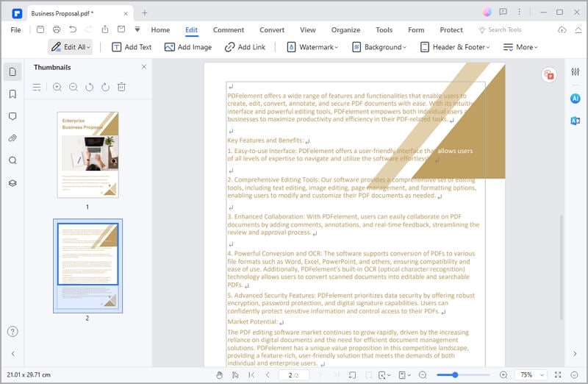Image resolution: width=588 pixels, height=384 pixels.
Task: Select the Hand tool in status bar
Action: point(219,374)
